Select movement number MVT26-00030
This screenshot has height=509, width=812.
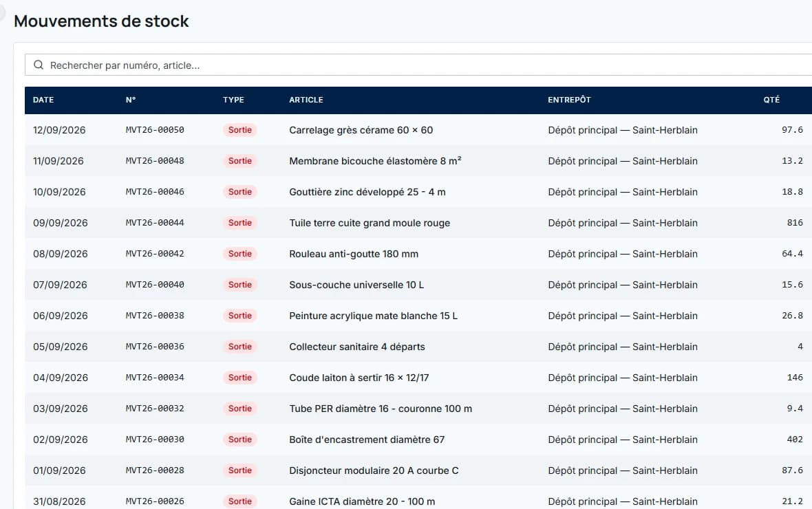(x=155, y=440)
